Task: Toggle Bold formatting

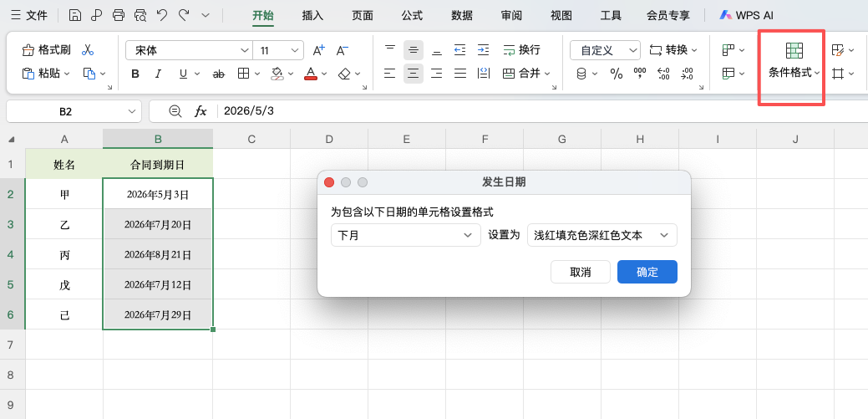Action: [x=135, y=74]
